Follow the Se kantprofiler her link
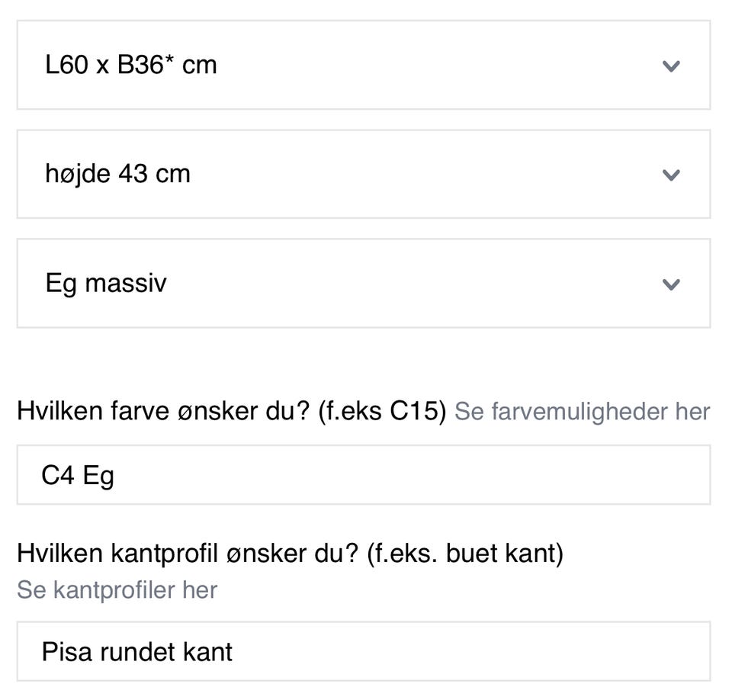Image resolution: width=732 pixels, height=700 pixels. [x=117, y=589]
